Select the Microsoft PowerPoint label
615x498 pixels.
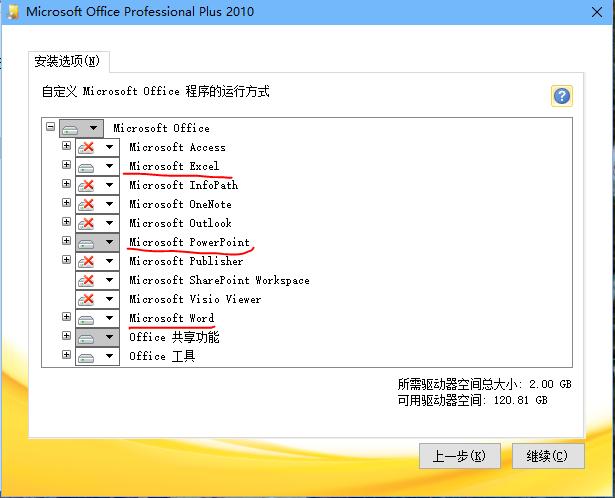point(189,242)
